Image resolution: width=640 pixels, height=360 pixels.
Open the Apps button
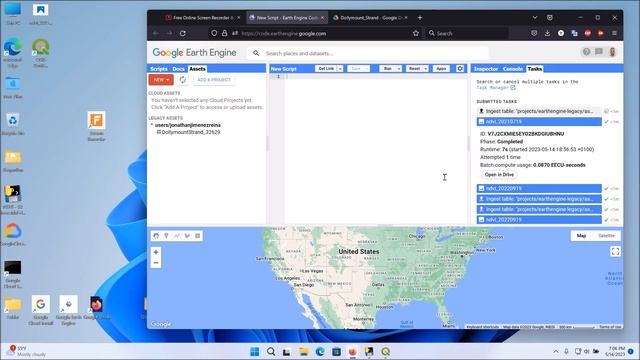[x=441, y=69]
